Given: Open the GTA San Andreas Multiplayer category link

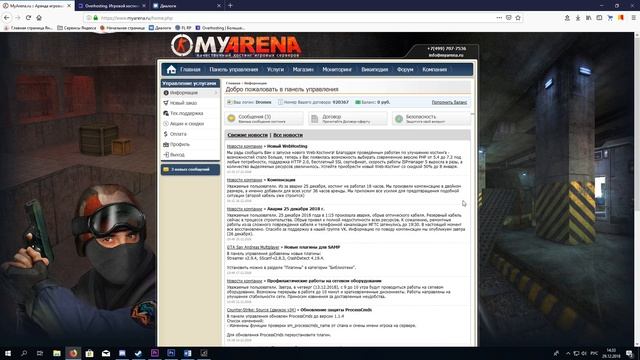Looking at the screenshot, I should (253, 247).
